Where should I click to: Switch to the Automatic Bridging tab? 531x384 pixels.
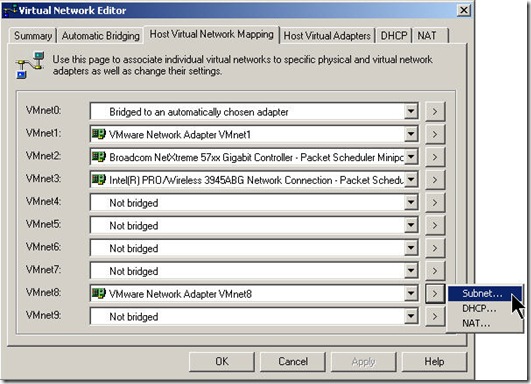[101, 36]
